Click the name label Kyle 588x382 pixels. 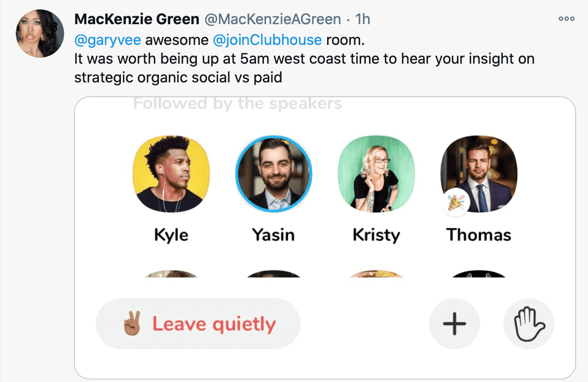coord(171,235)
